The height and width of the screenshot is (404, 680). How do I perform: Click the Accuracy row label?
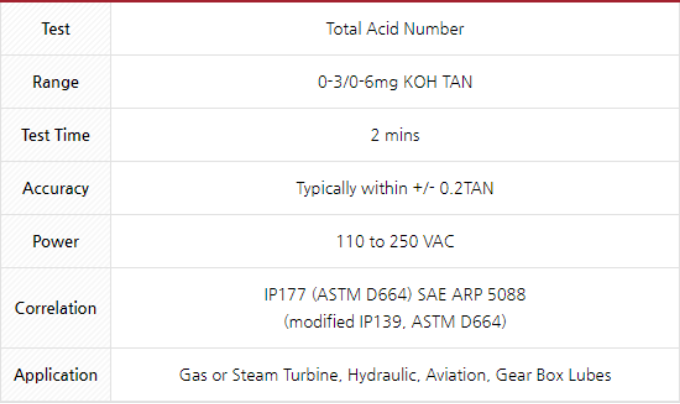[x=56, y=189]
